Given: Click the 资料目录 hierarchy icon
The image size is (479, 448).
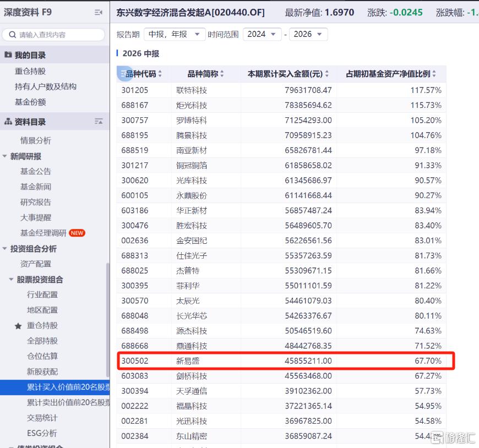Looking at the screenshot, I should [x=8, y=122].
